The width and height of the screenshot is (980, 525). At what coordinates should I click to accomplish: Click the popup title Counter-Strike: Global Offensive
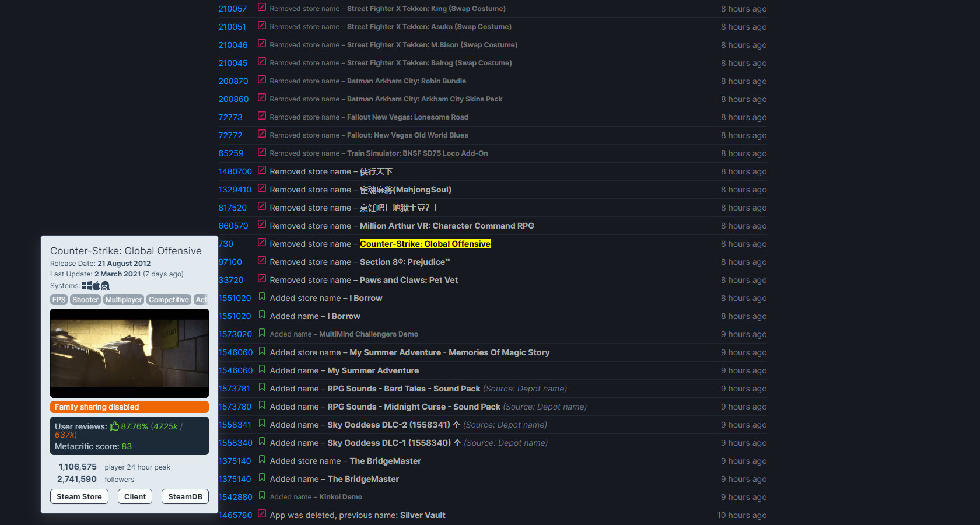click(x=126, y=251)
